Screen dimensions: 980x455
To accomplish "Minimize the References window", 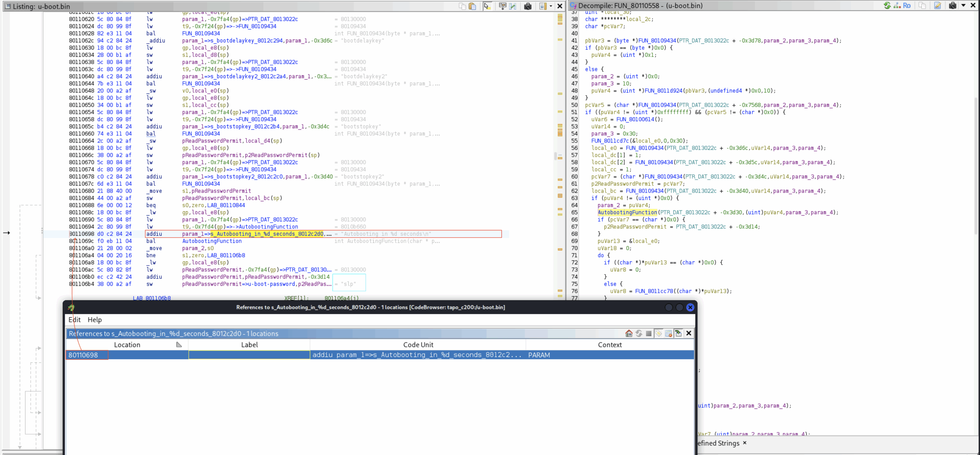I will (x=669, y=307).
